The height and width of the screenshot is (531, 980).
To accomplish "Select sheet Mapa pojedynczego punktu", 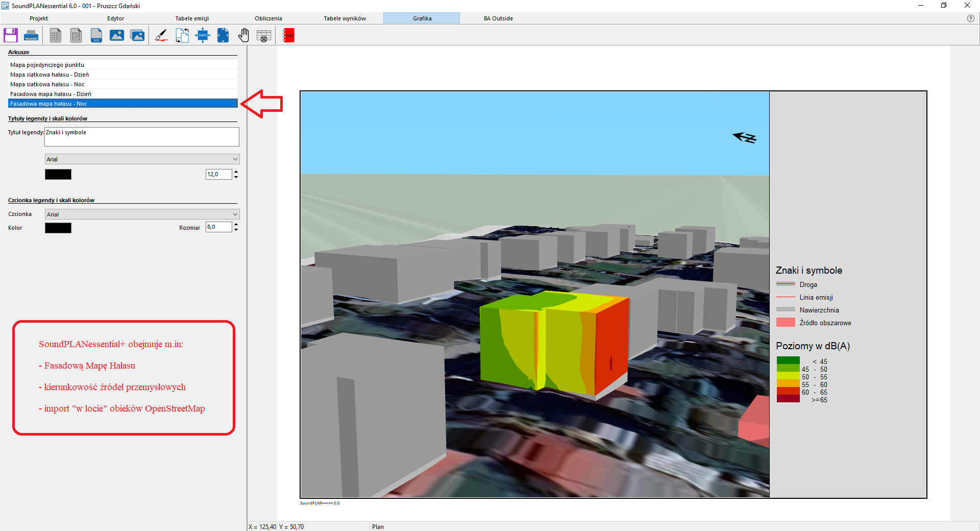I will (47, 65).
